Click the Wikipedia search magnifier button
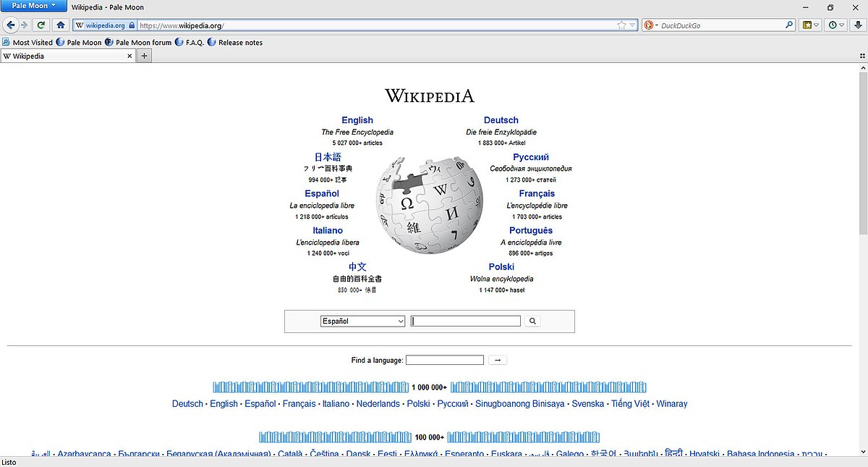This screenshot has height=467, width=868. point(532,321)
